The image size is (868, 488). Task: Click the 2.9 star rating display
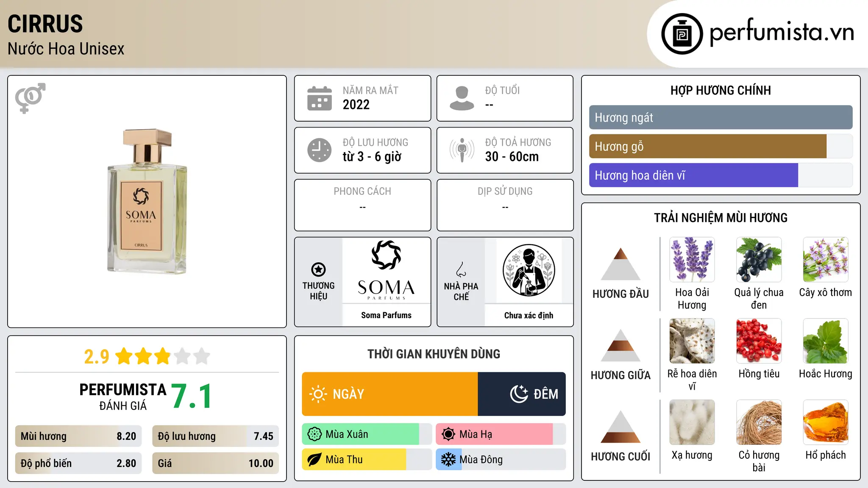147,356
